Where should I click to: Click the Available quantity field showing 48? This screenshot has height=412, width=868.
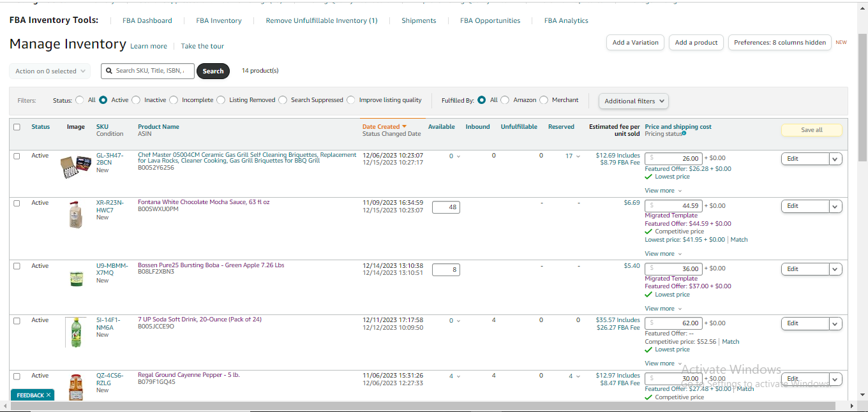[445, 207]
